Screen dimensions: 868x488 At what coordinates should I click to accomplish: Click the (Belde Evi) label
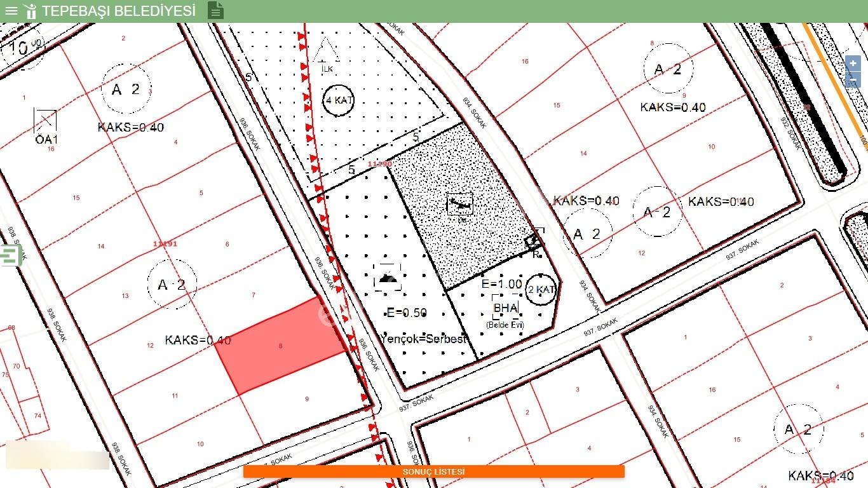[505, 325]
